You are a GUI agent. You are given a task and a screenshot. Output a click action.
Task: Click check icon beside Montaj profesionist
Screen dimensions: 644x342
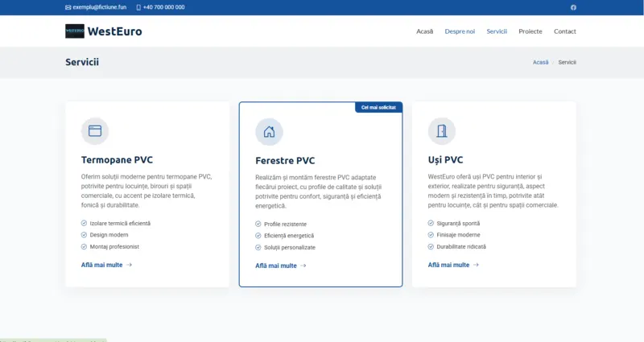(x=84, y=247)
